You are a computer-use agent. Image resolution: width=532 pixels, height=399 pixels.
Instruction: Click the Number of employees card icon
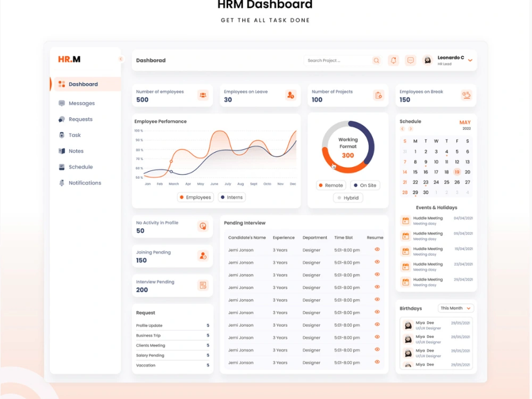click(203, 95)
